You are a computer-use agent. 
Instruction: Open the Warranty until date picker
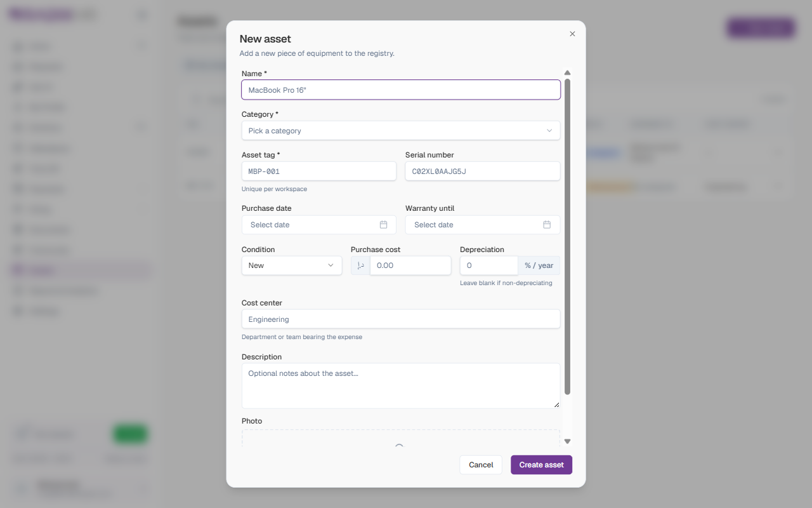[483, 225]
